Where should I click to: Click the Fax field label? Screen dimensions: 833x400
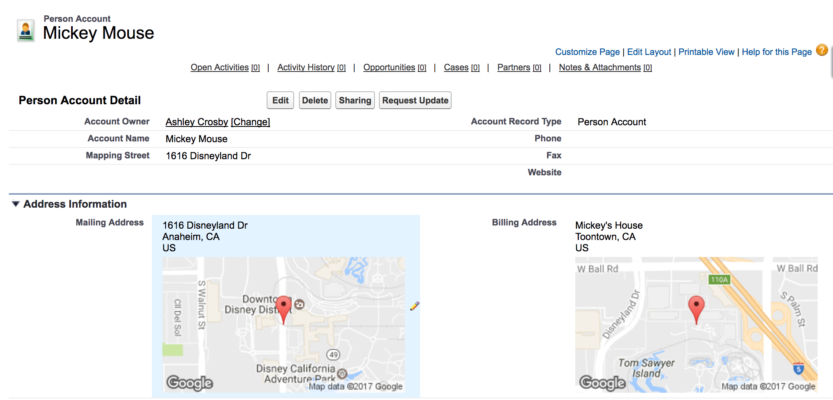(554, 156)
